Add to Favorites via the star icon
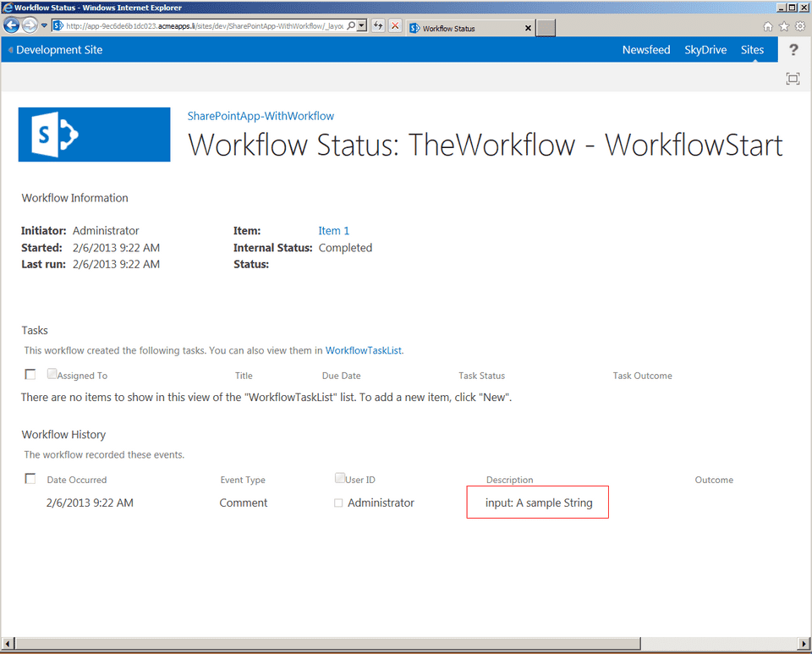The height and width of the screenshot is (654, 812). 783,27
